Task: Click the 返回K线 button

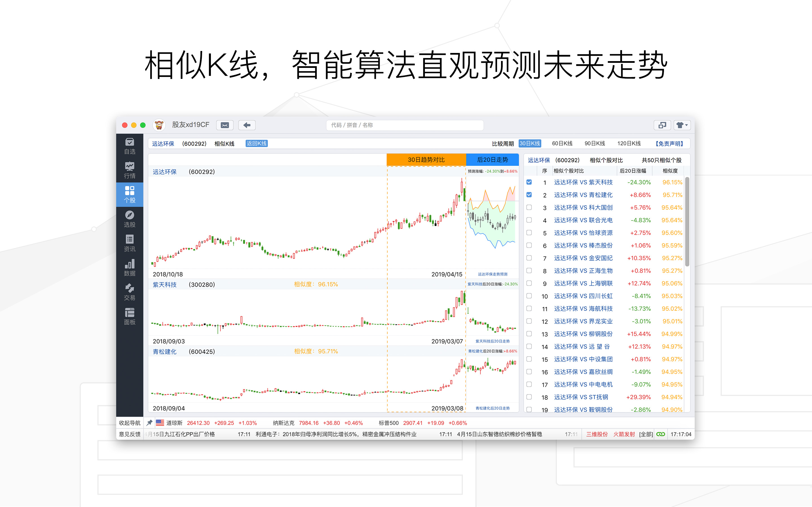Action: click(x=256, y=144)
